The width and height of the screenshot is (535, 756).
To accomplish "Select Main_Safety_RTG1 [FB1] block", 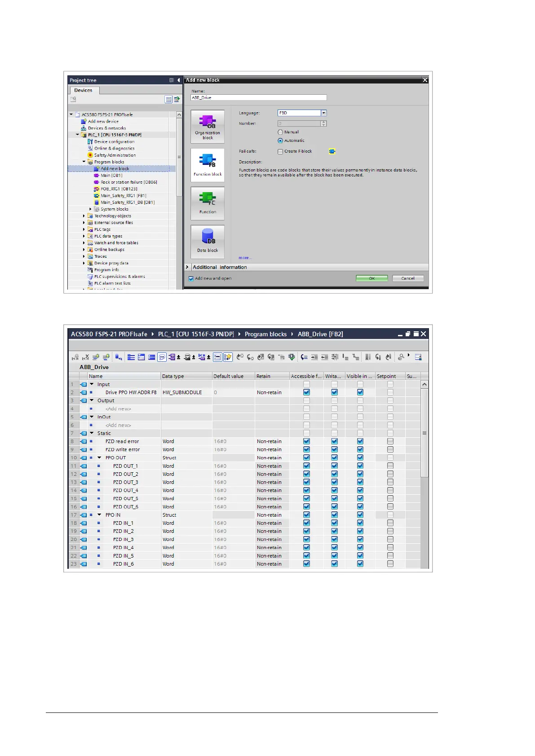I will click(x=124, y=196).
